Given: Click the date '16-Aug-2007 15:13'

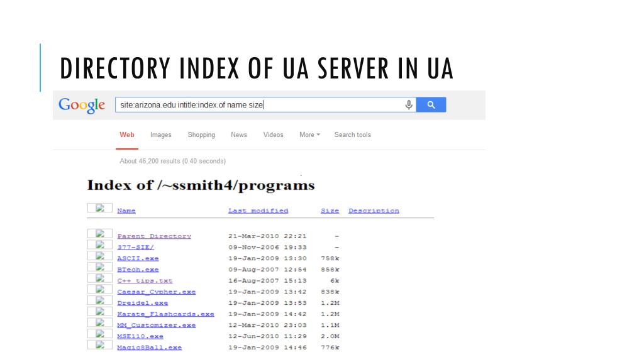Looking at the screenshot, I should pyautogui.click(x=267, y=281).
